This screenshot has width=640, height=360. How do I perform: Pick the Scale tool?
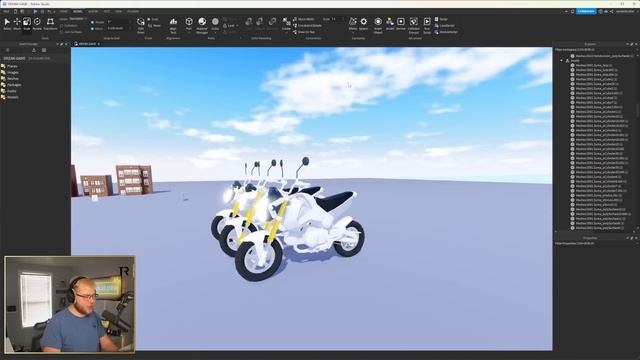[27, 24]
